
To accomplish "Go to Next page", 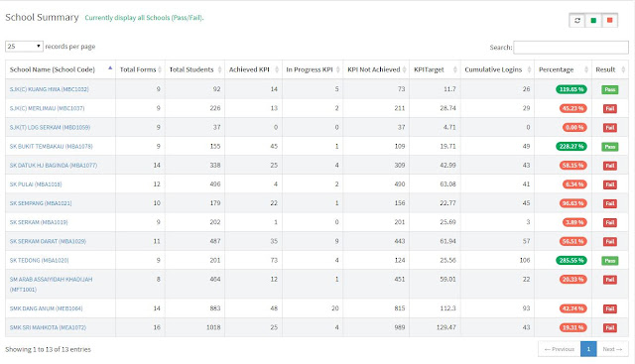I will [612, 349].
